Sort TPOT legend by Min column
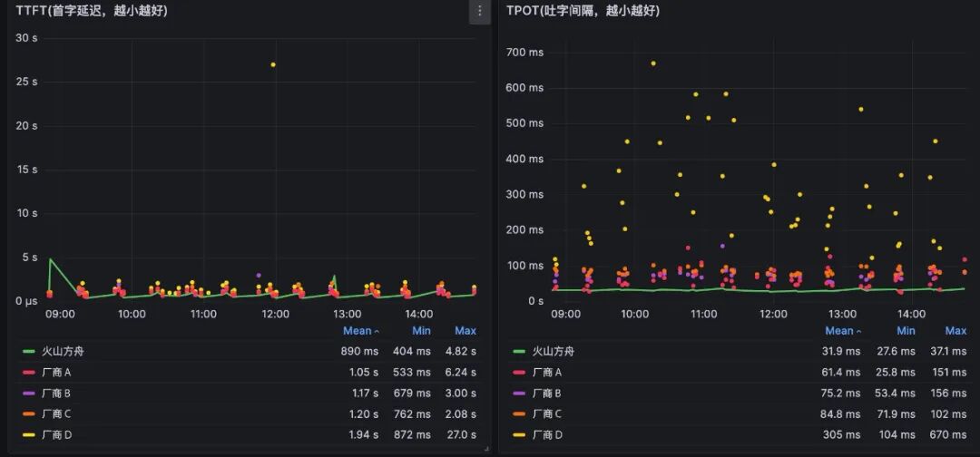980x457 pixels. point(906,331)
